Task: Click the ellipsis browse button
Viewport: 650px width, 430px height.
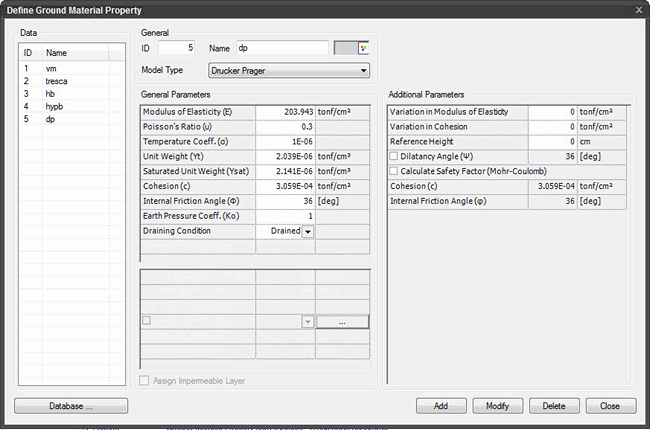Action: pos(343,322)
